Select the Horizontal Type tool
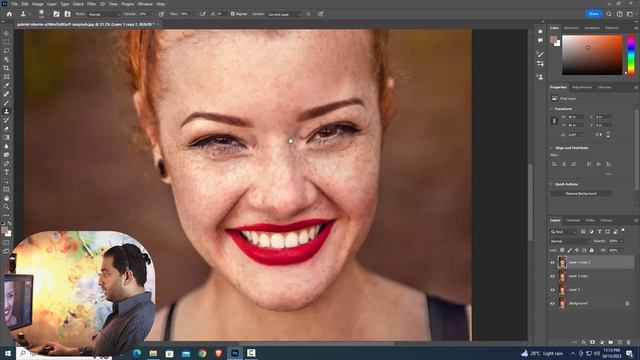The width and height of the screenshot is (640, 360). 6,172
